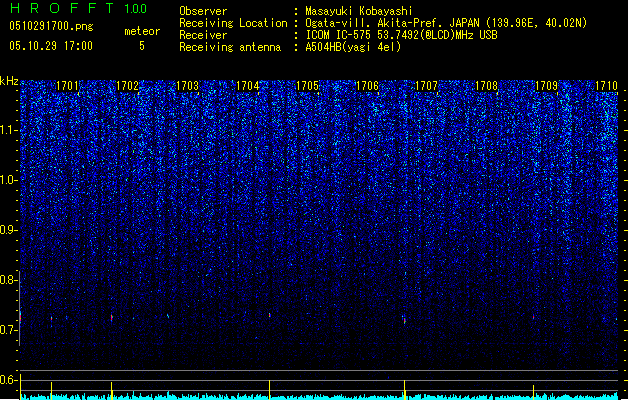Click the meteor echo between 1708 and 1709
629x400 pixels.
click(x=534, y=317)
